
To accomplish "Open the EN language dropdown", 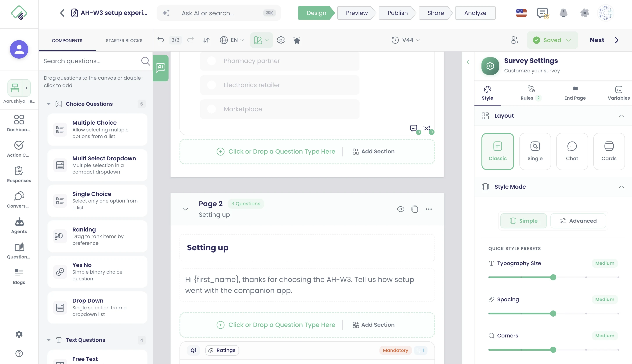I will pyautogui.click(x=232, y=40).
